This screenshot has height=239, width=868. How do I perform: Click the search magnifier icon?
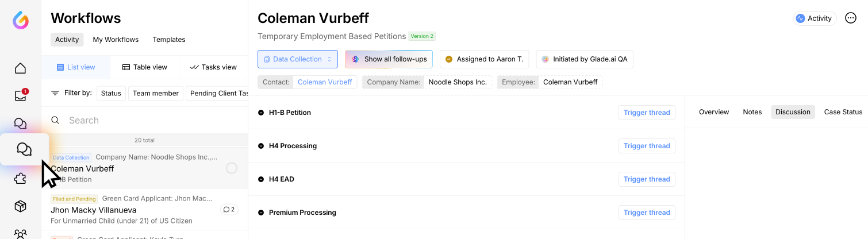pyautogui.click(x=55, y=120)
